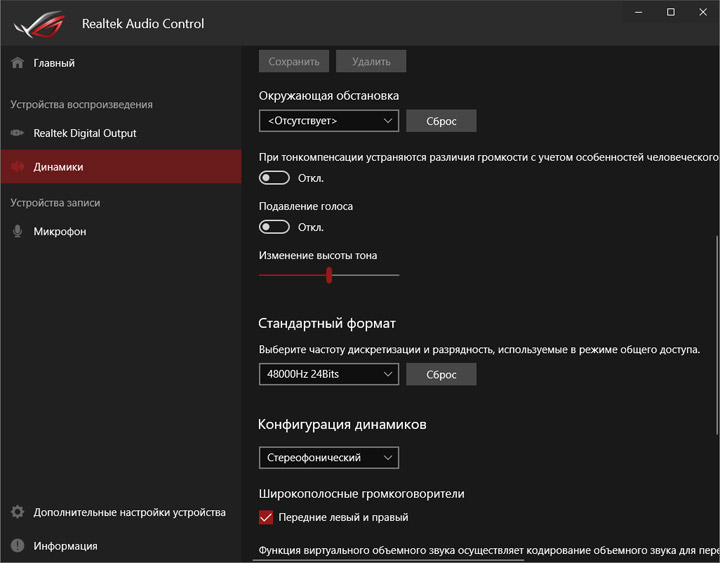Open the Окружающая обстановка dropdown
The image size is (720, 563).
[328, 121]
